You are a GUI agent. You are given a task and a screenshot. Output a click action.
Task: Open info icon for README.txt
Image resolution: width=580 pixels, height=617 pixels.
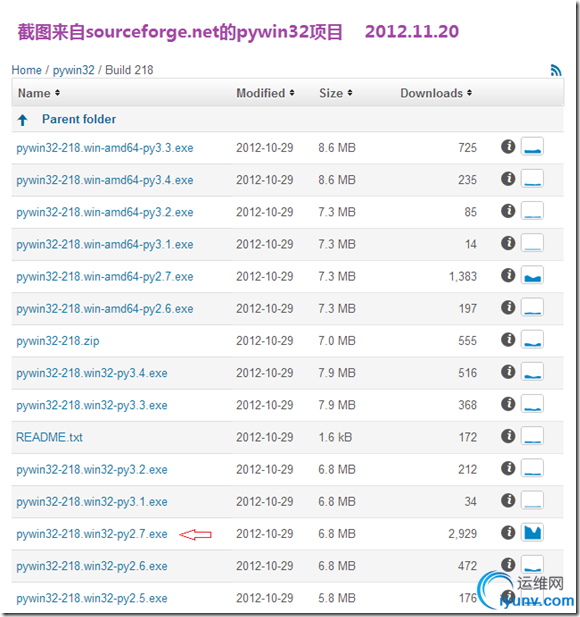pos(508,436)
